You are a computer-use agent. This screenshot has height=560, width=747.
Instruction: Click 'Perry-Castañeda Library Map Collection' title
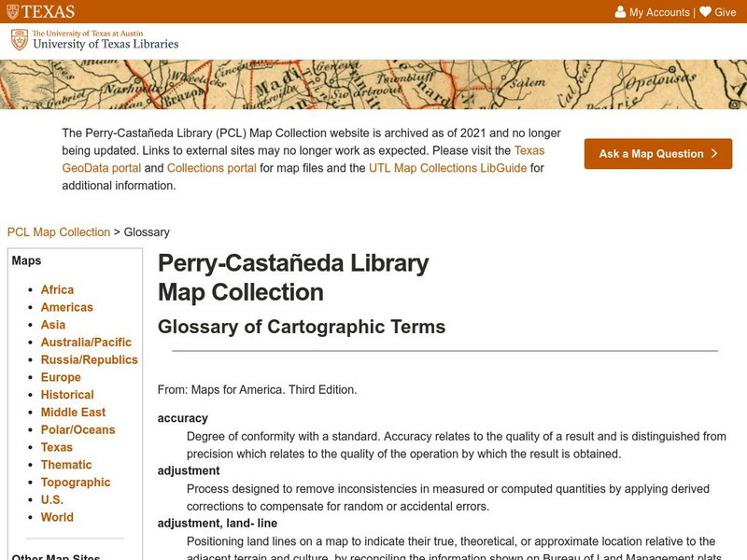(x=293, y=277)
